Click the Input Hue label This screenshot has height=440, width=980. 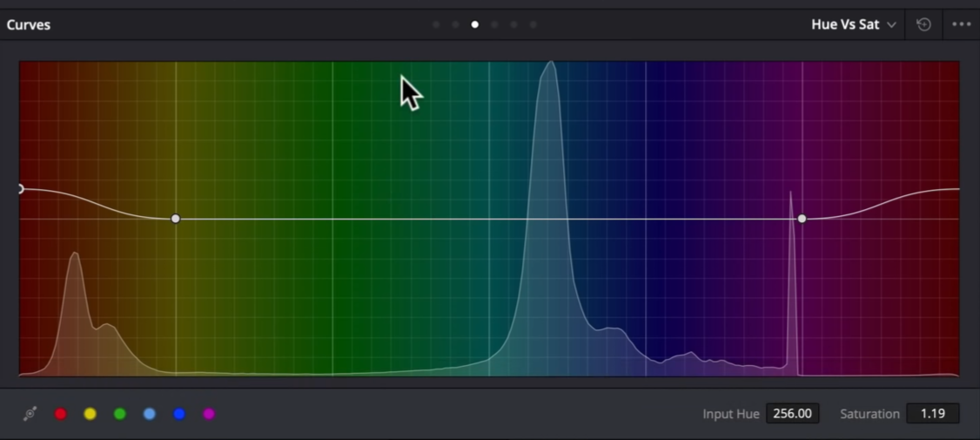[730, 414]
